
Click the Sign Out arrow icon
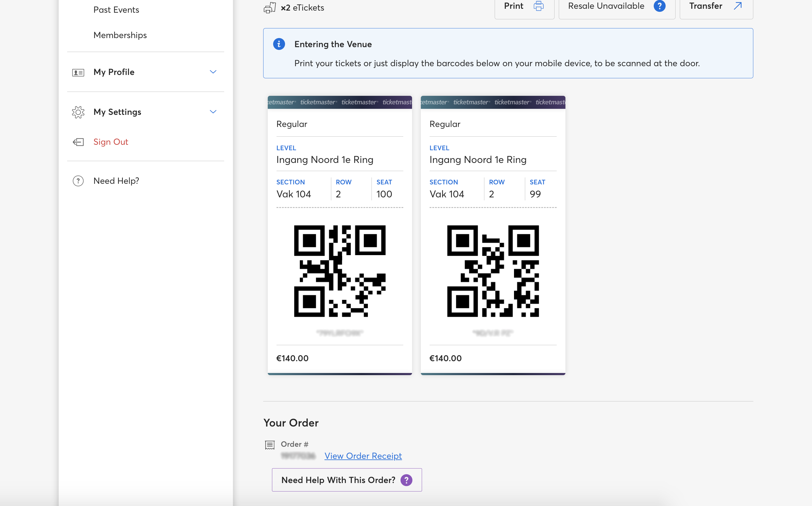point(78,142)
